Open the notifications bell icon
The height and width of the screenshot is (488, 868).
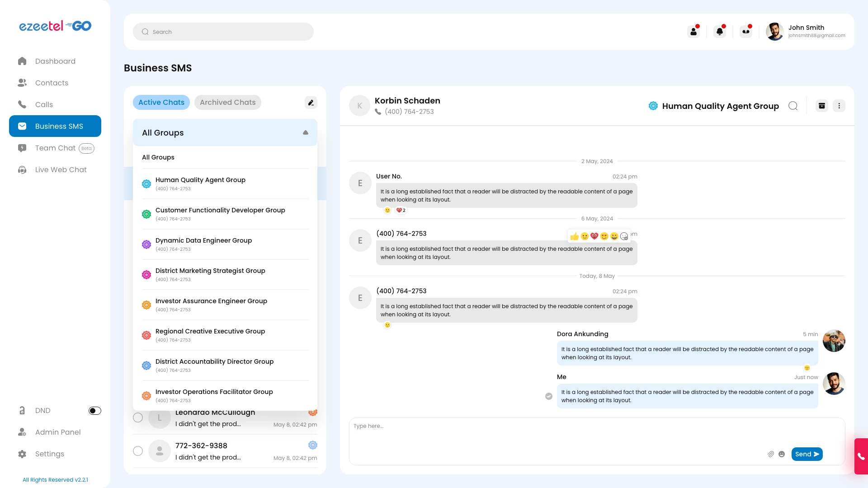point(720,31)
